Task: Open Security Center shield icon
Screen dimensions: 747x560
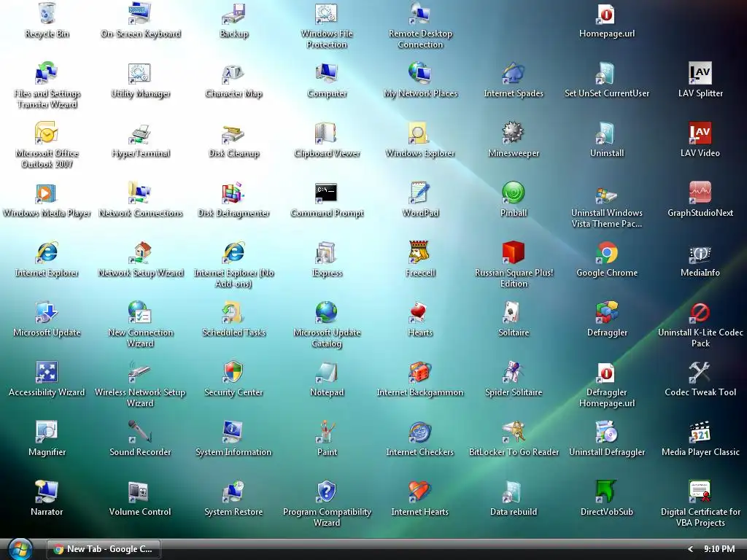Action: tap(233, 372)
